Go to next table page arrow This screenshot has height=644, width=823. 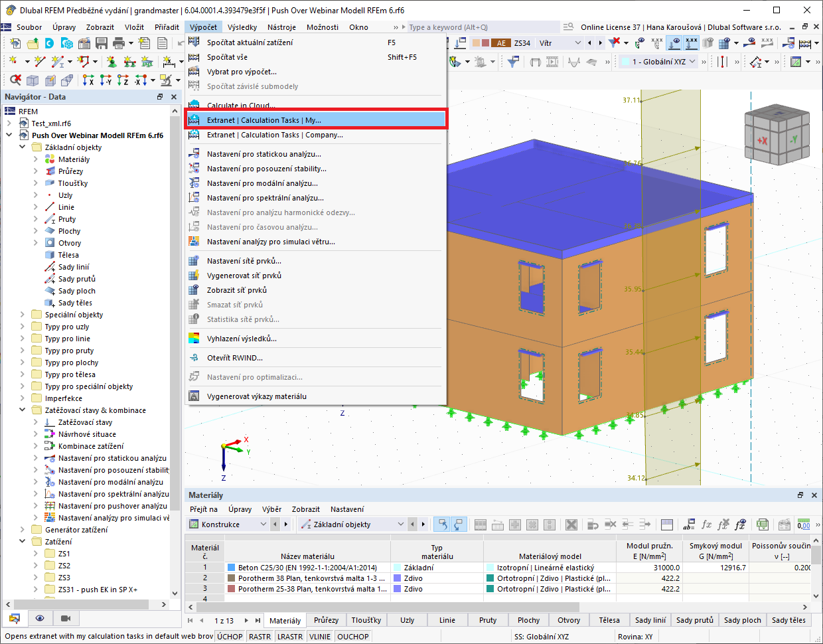[x=246, y=620]
